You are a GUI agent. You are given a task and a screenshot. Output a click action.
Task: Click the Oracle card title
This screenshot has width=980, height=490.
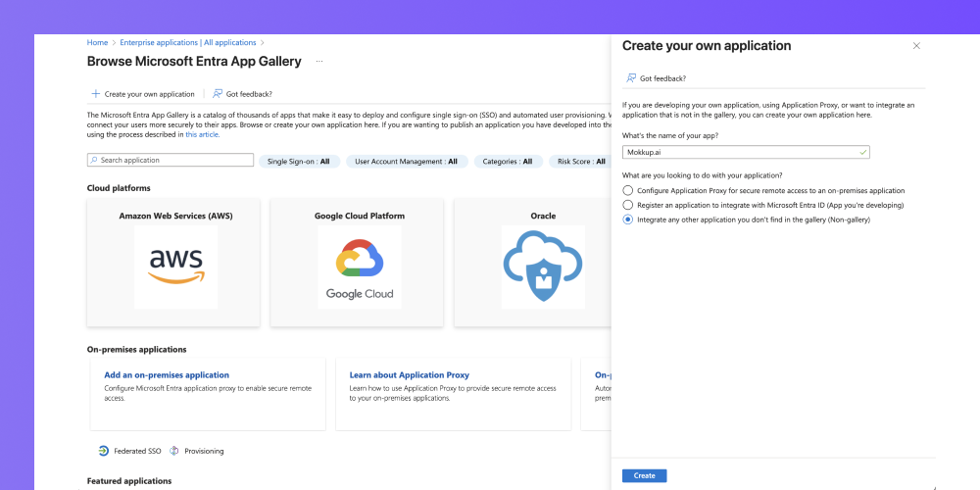[x=543, y=216]
